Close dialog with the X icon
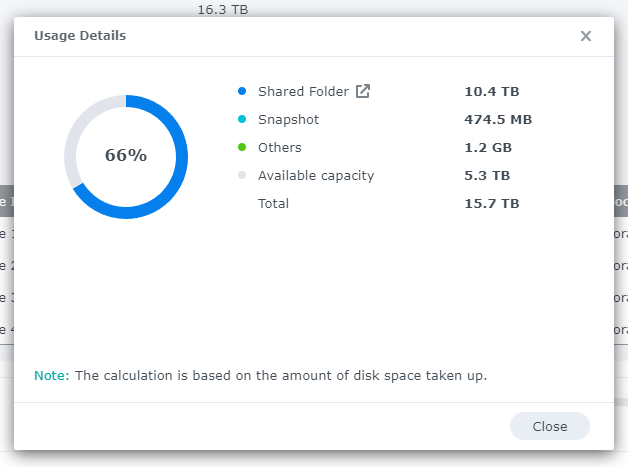 pos(586,36)
